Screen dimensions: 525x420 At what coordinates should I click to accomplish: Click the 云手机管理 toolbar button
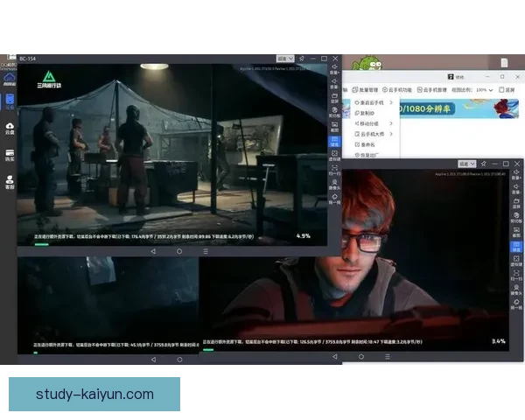430,89
